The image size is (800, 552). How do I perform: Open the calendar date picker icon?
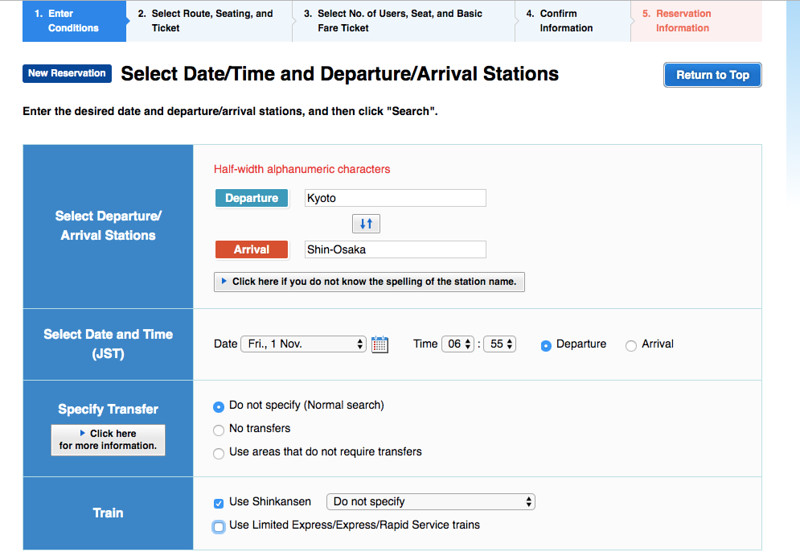380,344
